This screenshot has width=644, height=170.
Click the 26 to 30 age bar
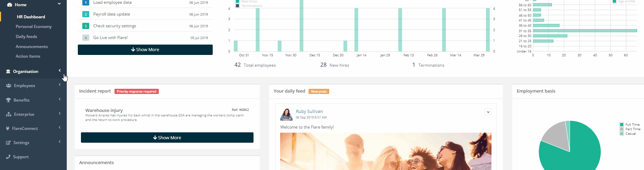pyautogui.click(x=550, y=36)
